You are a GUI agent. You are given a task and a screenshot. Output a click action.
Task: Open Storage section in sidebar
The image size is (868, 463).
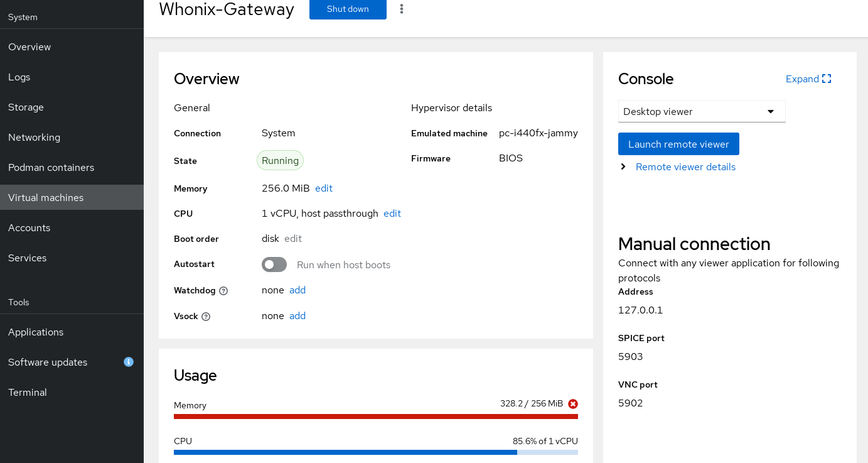26,107
